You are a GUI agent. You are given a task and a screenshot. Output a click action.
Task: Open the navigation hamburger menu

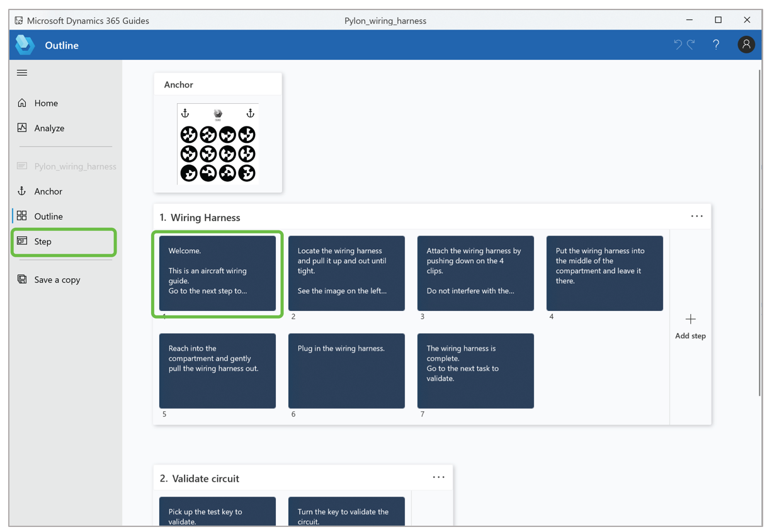pyautogui.click(x=21, y=72)
